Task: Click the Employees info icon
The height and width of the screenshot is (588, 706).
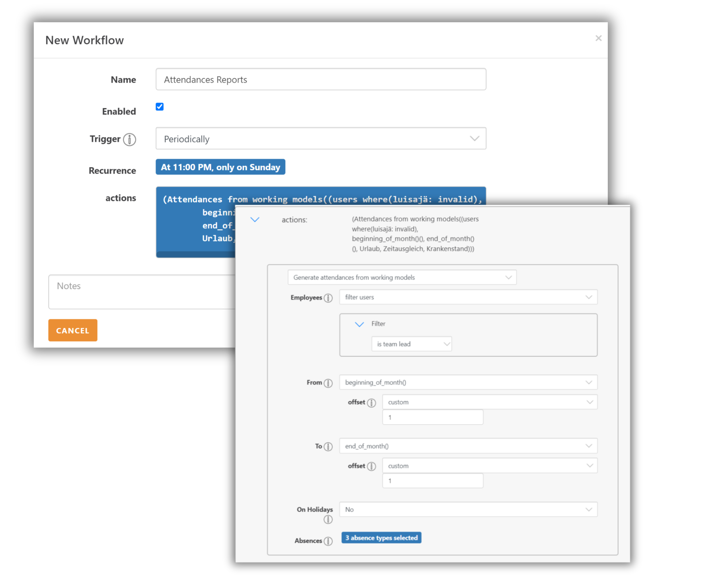Action: (328, 298)
